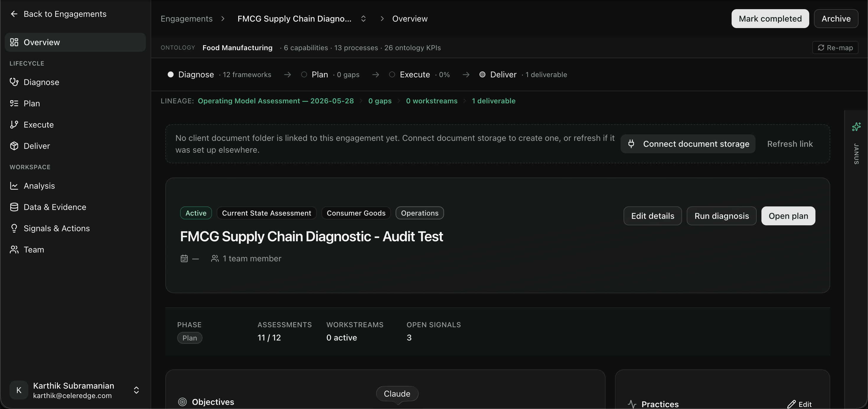The width and height of the screenshot is (868, 409).
Task: Click the plug icon in Connect document storage
Action: coord(631,144)
